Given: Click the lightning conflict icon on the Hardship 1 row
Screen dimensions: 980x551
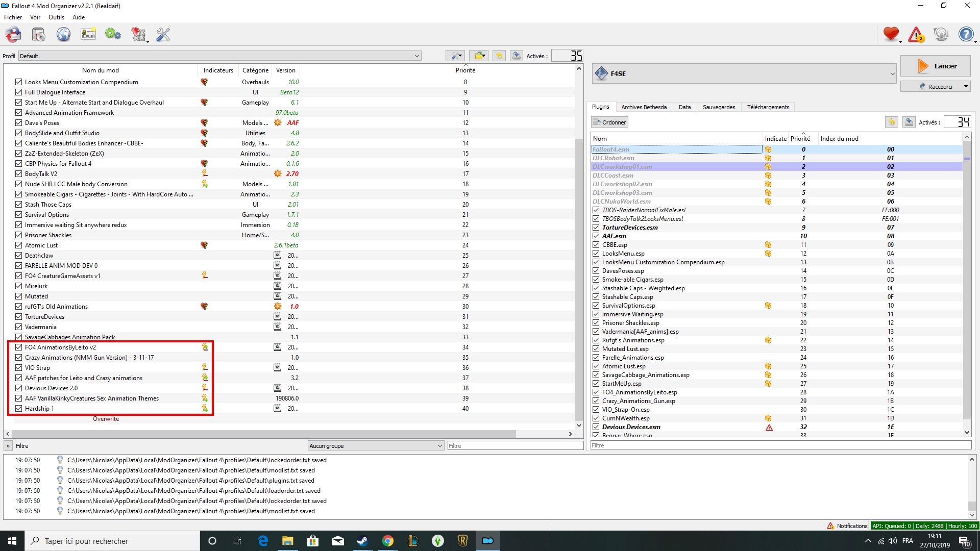Looking at the screenshot, I should point(205,409).
